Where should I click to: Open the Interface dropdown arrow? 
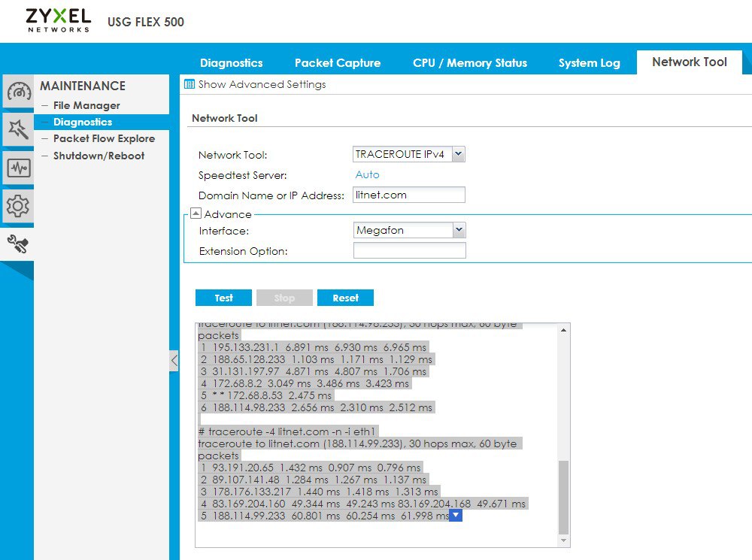point(459,230)
